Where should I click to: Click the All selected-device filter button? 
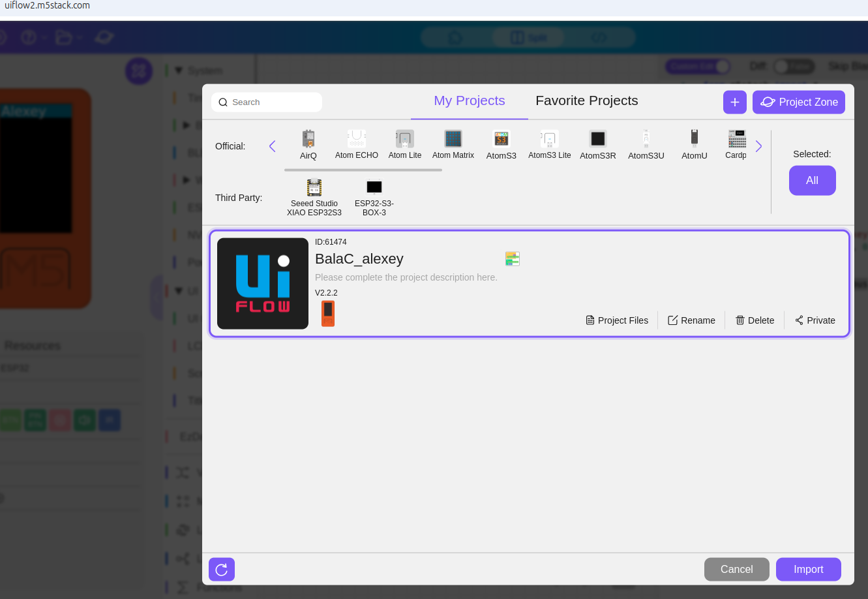813,180
